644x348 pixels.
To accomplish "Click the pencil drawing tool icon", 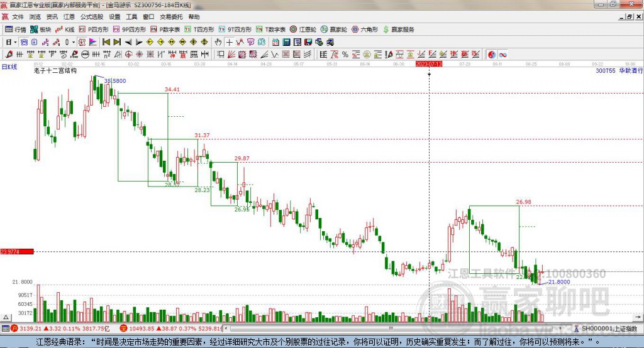I will 9,55.
